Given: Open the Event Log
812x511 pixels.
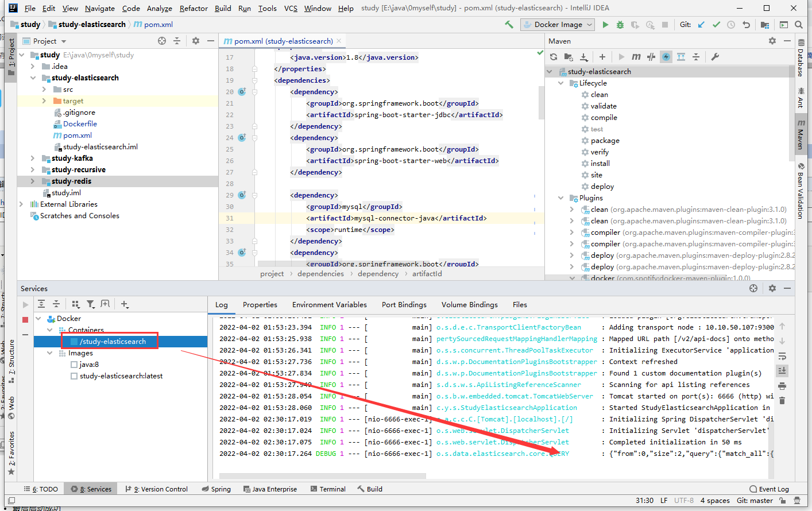Looking at the screenshot, I should click(769, 489).
